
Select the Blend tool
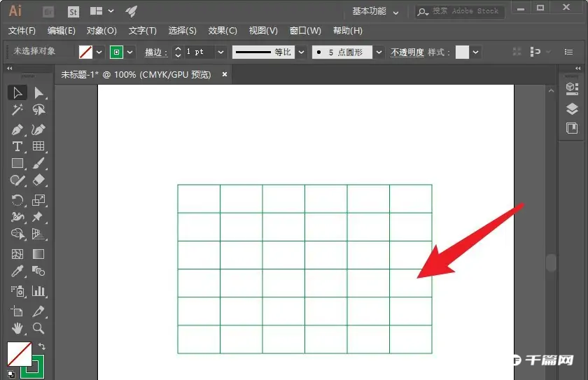point(38,271)
